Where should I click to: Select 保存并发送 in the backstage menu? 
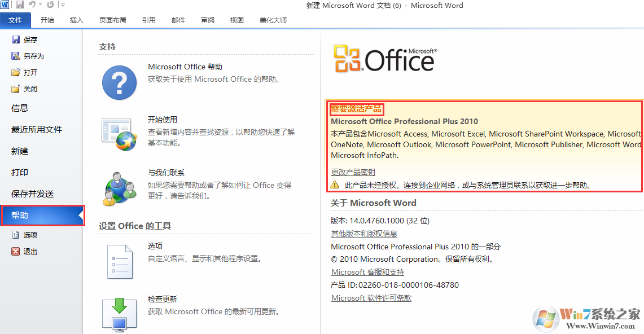click(x=32, y=194)
